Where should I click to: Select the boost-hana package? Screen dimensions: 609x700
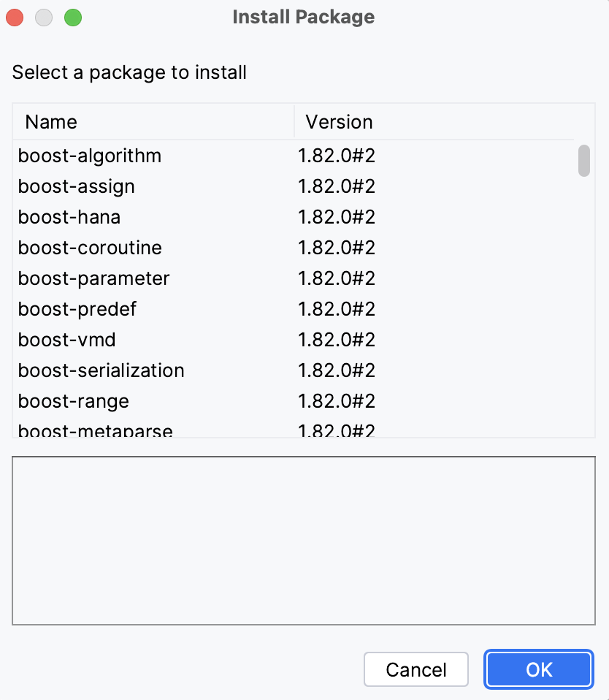pyautogui.click(x=69, y=217)
